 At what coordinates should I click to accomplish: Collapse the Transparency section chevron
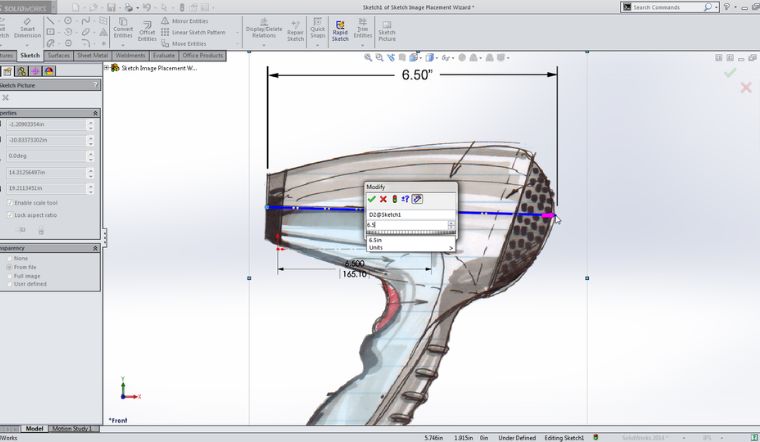(x=95, y=248)
